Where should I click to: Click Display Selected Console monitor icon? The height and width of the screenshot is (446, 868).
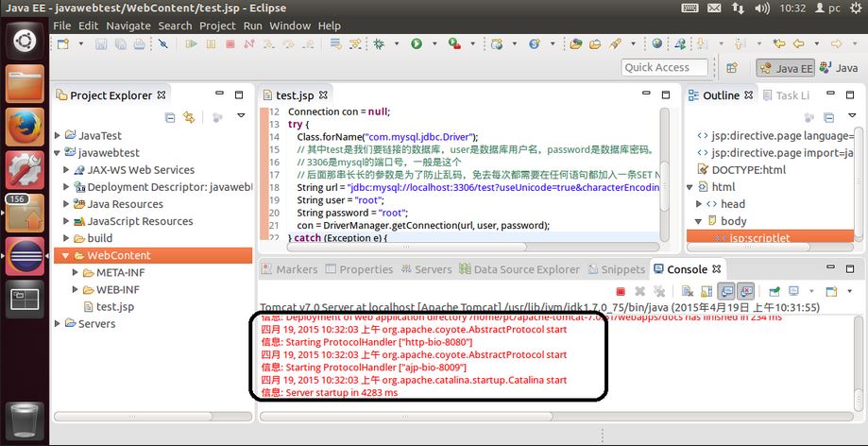(x=793, y=291)
